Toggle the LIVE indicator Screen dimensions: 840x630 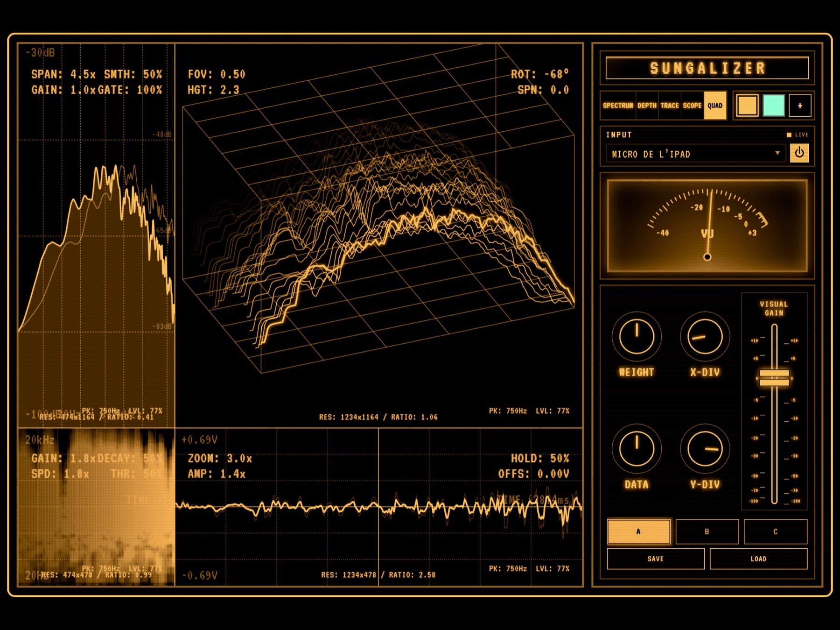pyautogui.click(x=798, y=134)
